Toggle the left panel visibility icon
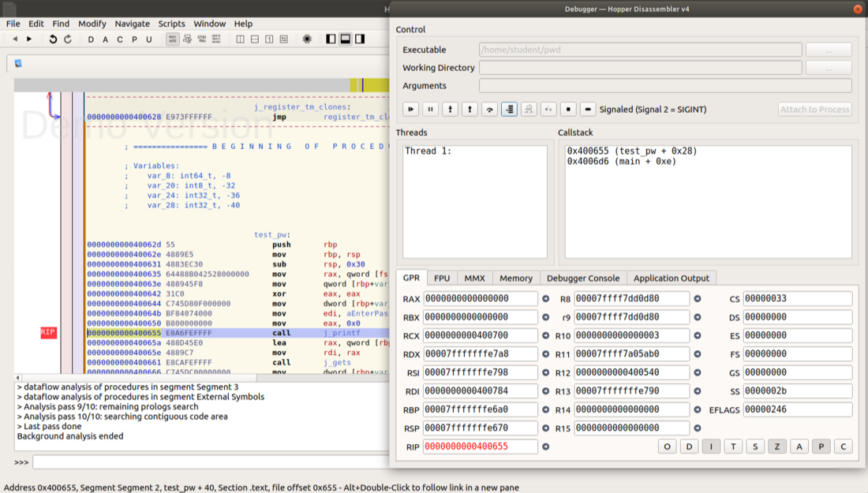Image resolution: width=868 pixels, height=493 pixels. pos(331,39)
